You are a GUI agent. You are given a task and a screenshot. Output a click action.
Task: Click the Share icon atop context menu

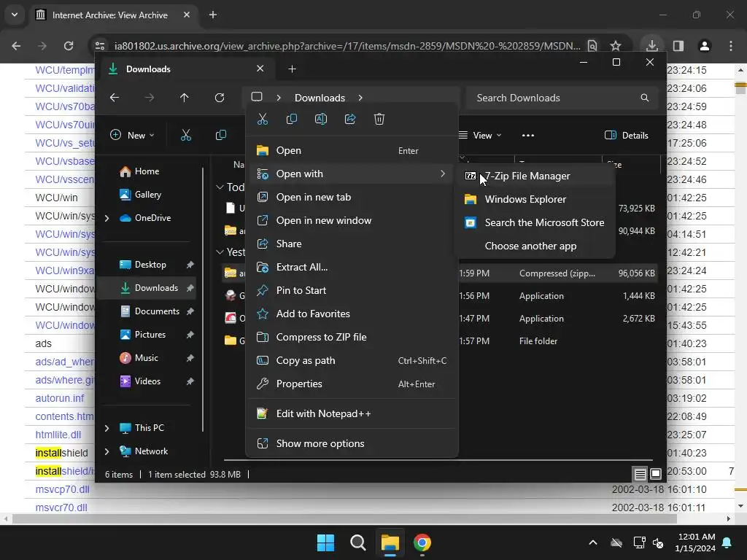click(350, 119)
